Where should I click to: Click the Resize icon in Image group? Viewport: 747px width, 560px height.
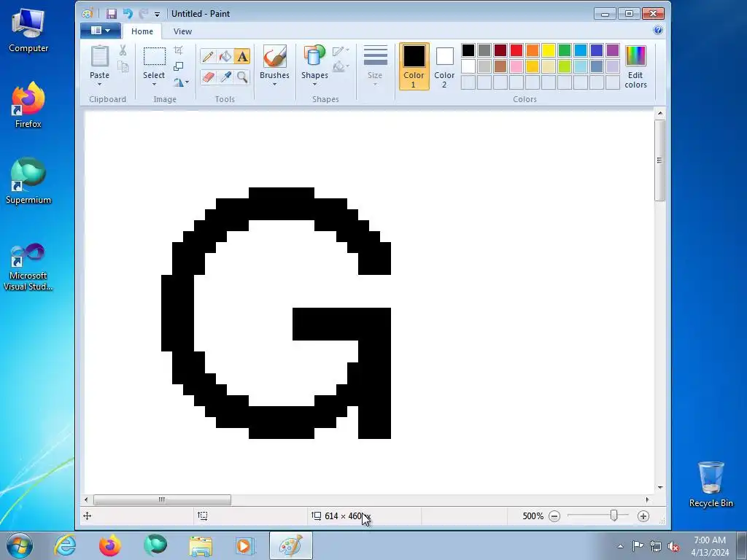[178, 66]
